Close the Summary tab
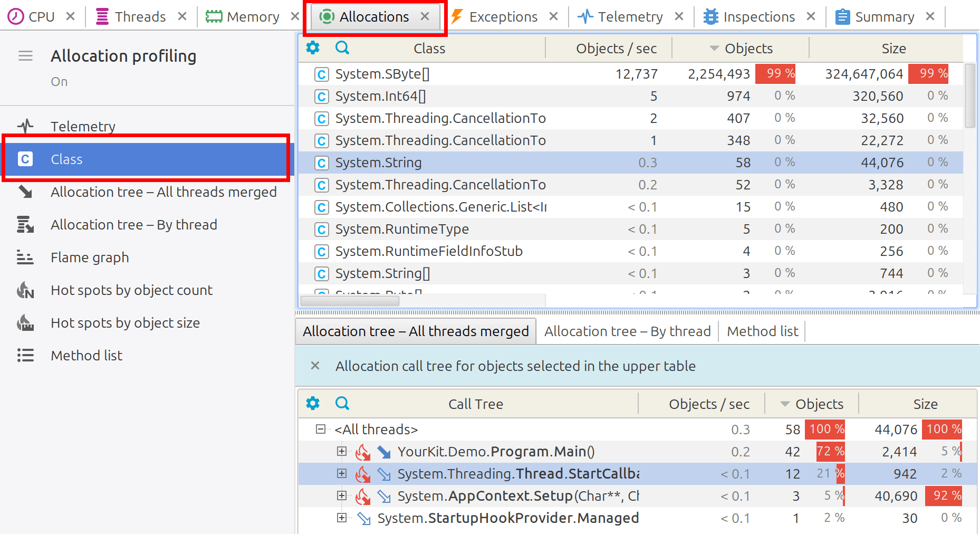This screenshot has height=534, width=980. click(930, 17)
